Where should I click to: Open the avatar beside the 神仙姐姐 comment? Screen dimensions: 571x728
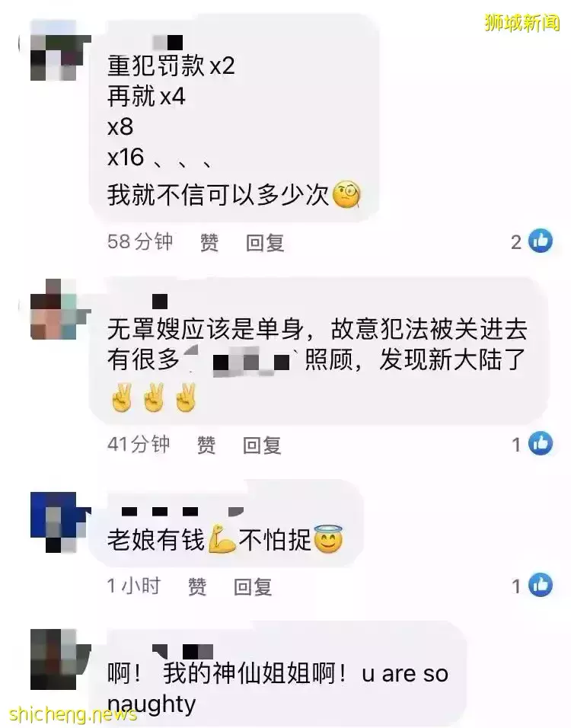click(53, 659)
